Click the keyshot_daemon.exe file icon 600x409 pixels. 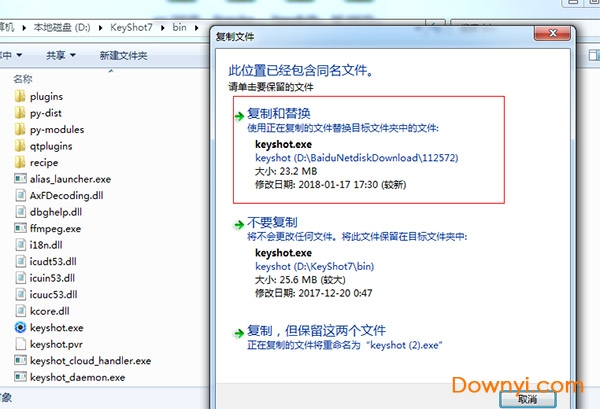click(20, 377)
